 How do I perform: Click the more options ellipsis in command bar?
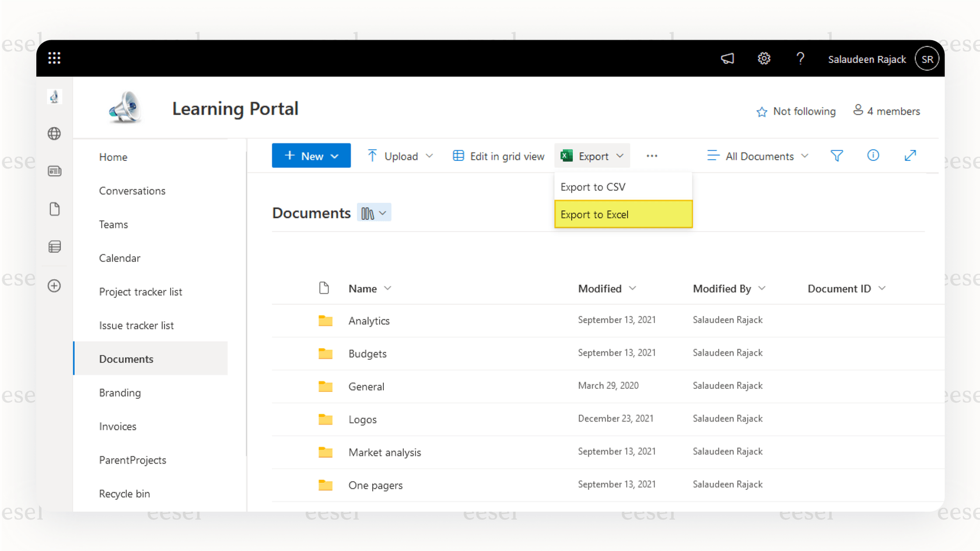pos(652,156)
